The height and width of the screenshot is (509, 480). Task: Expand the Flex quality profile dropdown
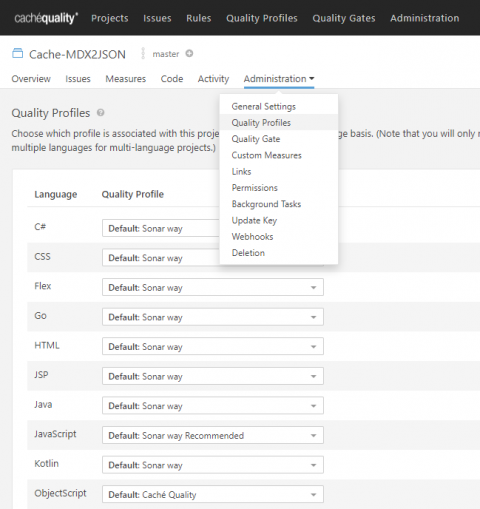coord(213,287)
